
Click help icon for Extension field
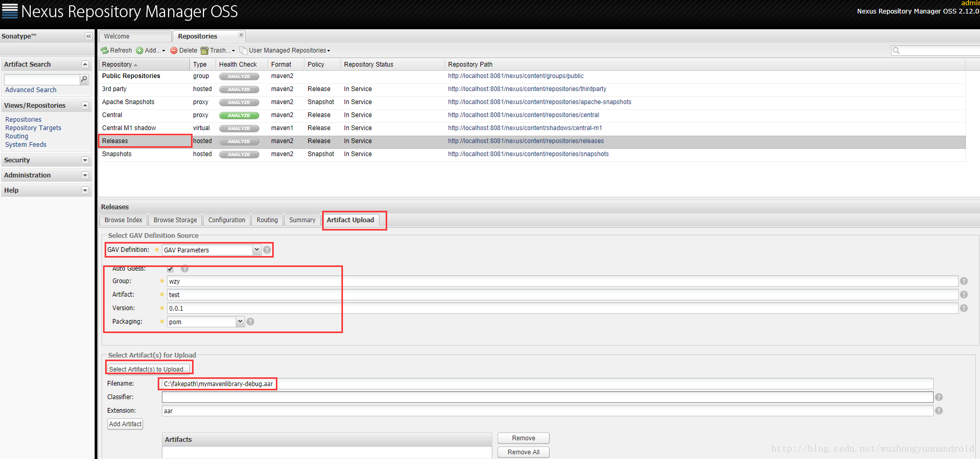point(939,411)
